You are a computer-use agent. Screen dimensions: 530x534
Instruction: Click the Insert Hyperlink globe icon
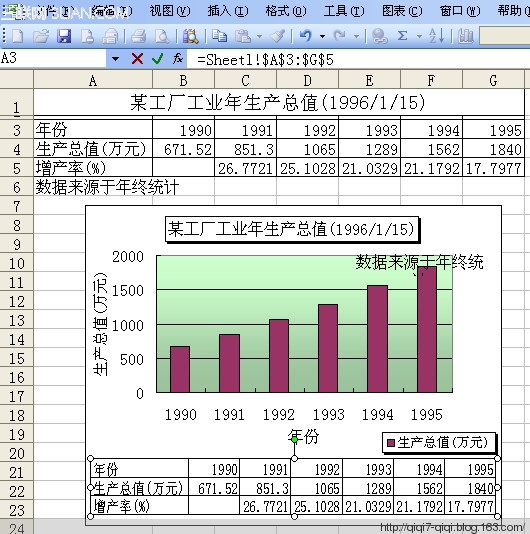(x=379, y=36)
